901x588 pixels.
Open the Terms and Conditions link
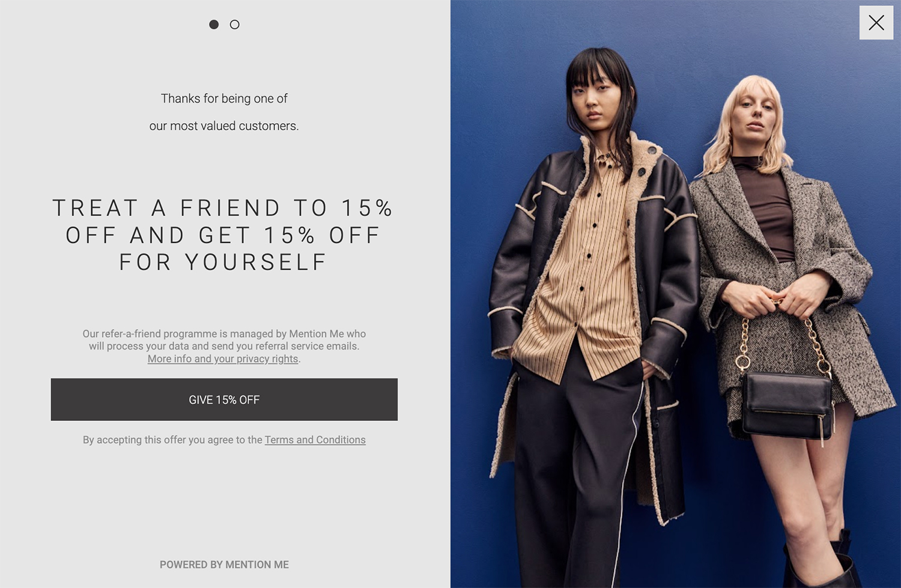315,440
